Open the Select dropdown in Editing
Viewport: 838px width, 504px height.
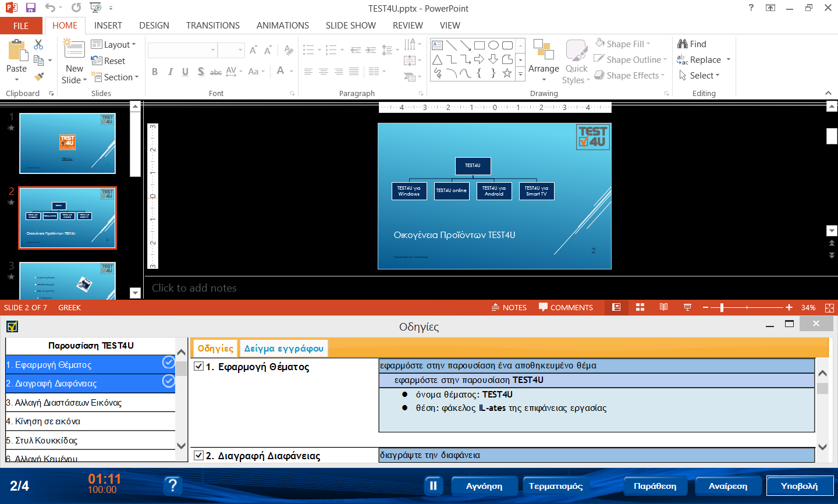click(699, 76)
